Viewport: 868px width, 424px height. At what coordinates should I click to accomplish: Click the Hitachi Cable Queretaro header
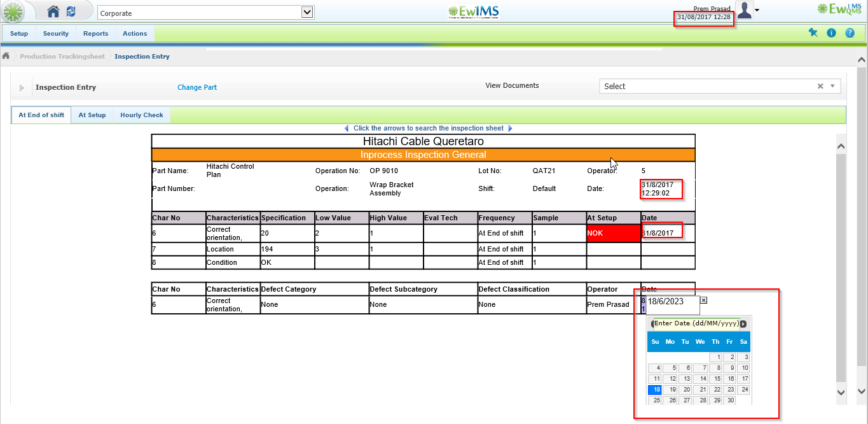[423, 141]
